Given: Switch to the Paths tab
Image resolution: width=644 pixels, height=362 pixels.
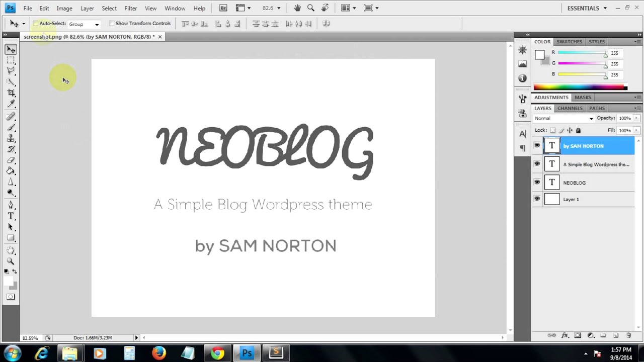Looking at the screenshot, I should point(597,108).
